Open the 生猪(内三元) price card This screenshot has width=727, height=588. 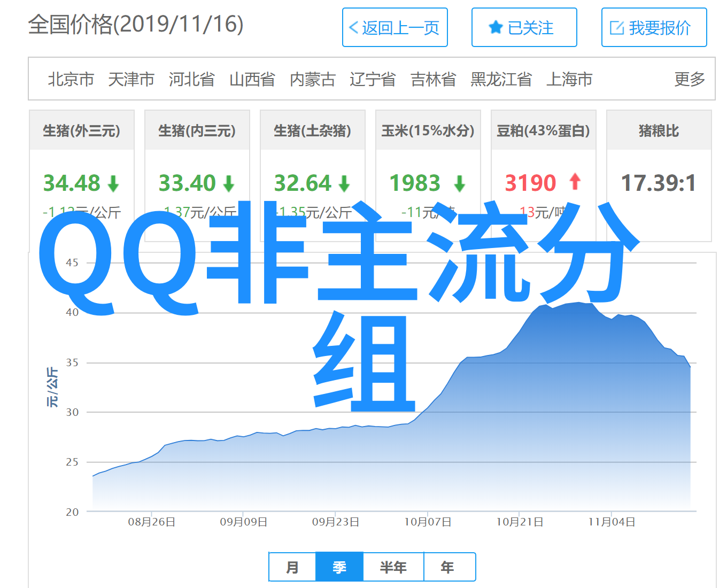click(x=197, y=176)
